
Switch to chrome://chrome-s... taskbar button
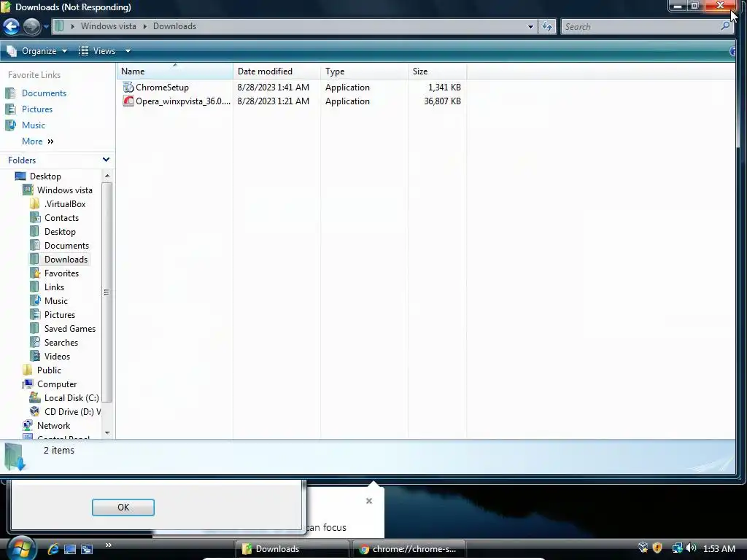pyautogui.click(x=409, y=549)
